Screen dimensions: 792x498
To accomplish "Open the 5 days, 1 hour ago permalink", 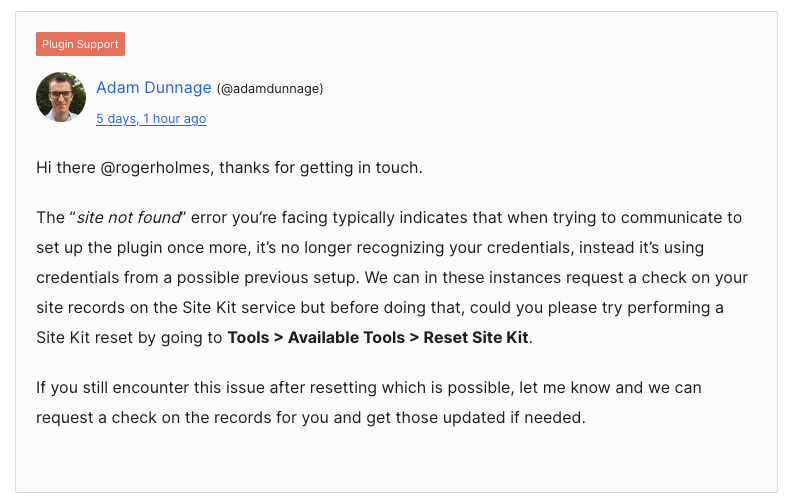I will 151,119.
